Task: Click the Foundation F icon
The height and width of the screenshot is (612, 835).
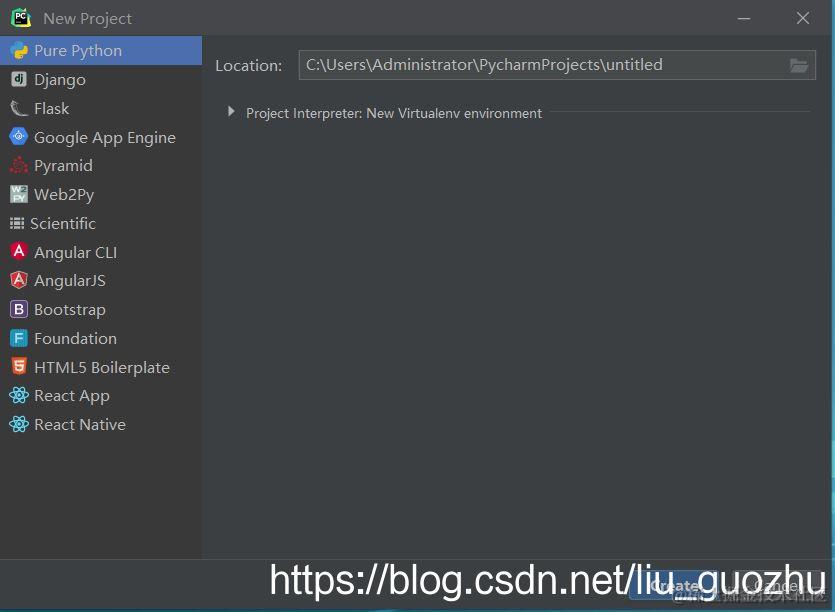Action: (x=19, y=338)
